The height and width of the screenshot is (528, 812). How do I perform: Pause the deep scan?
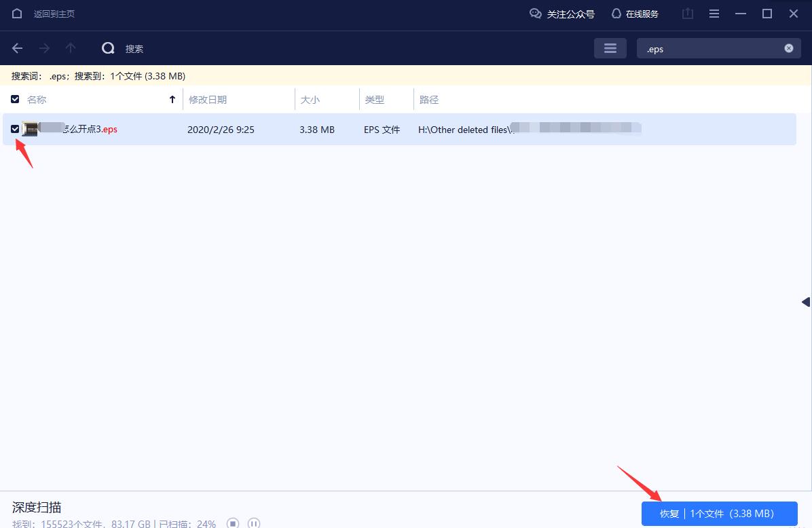click(254, 523)
